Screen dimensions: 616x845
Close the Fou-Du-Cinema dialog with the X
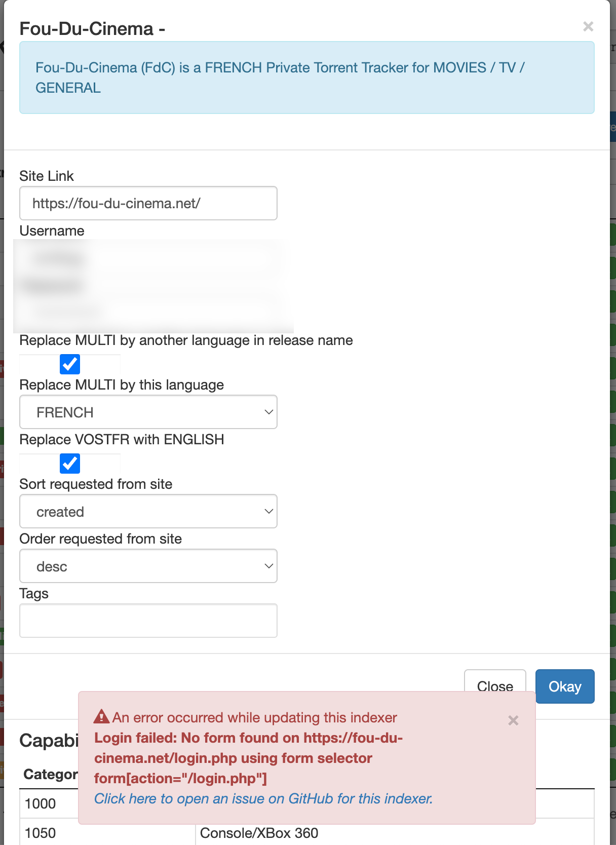click(x=588, y=26)
